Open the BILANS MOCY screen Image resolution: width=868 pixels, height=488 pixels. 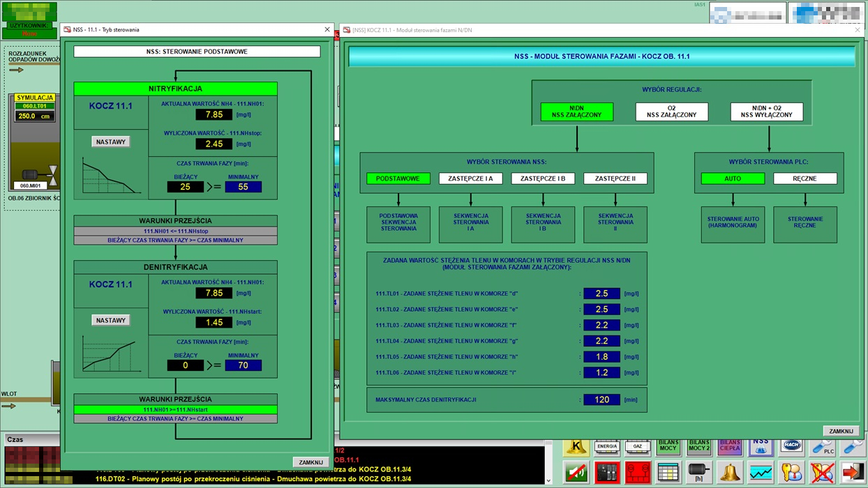click(x=668, y=447)
